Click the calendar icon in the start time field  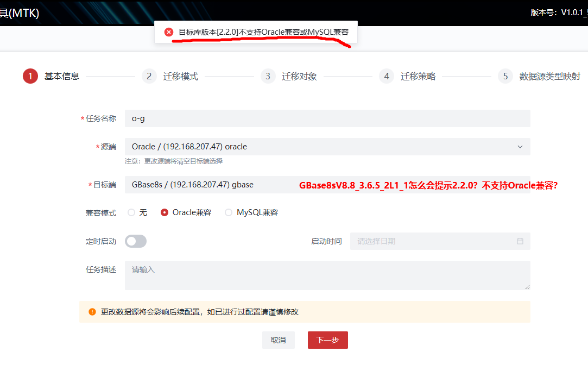coord(520,241)
